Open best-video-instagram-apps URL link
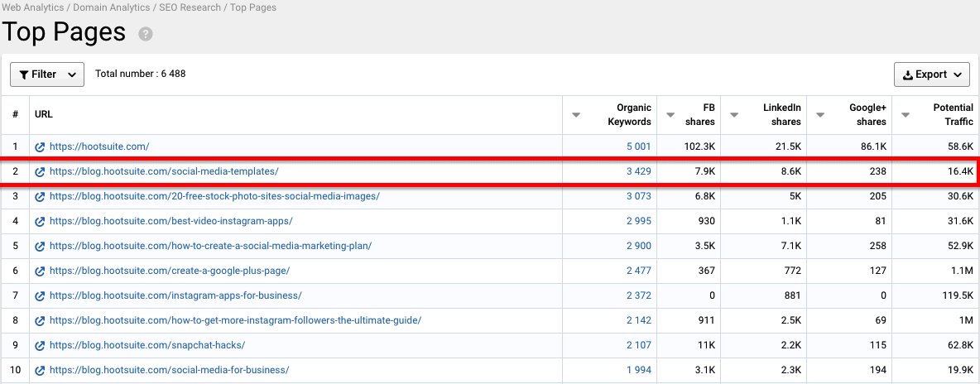 171,222
